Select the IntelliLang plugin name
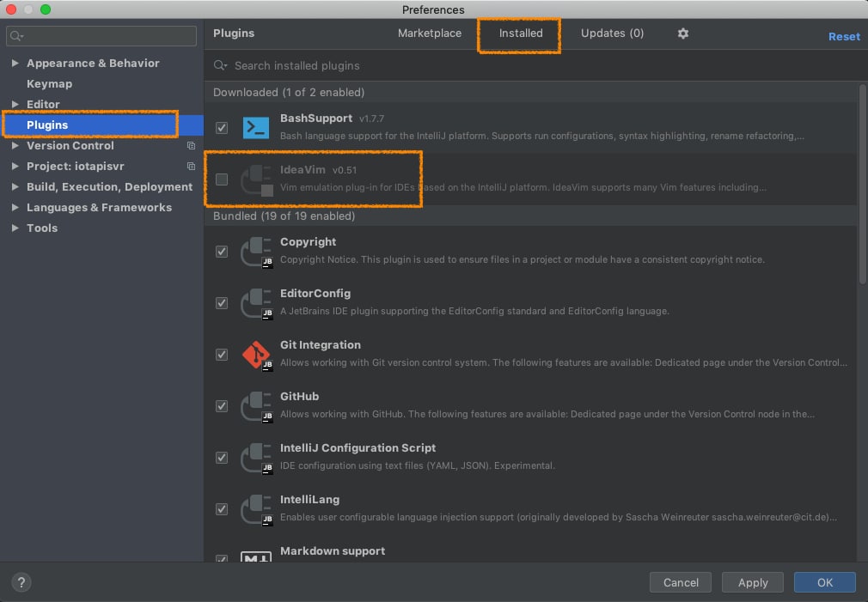 pyautogui.click(x=310, y=499)
